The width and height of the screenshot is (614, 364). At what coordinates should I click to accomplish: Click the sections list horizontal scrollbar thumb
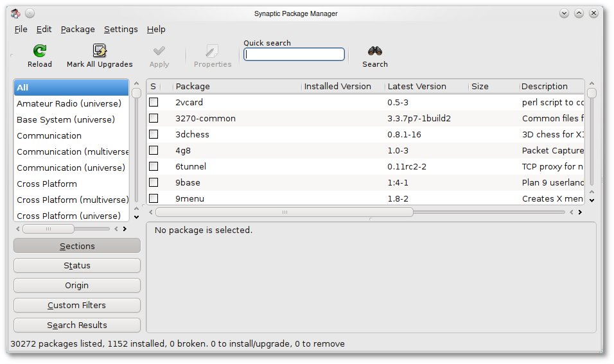(x=48, y=229)
